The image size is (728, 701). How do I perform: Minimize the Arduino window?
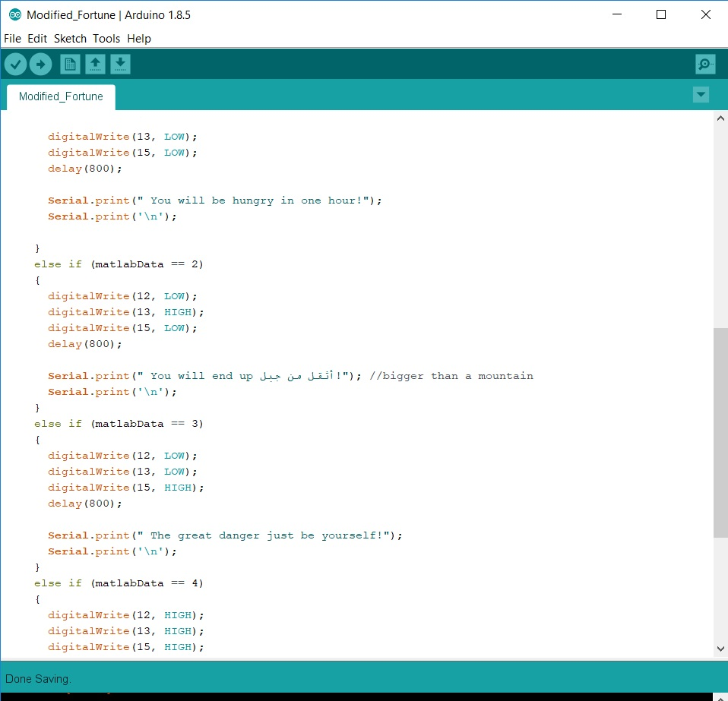[x=617, y=15]
